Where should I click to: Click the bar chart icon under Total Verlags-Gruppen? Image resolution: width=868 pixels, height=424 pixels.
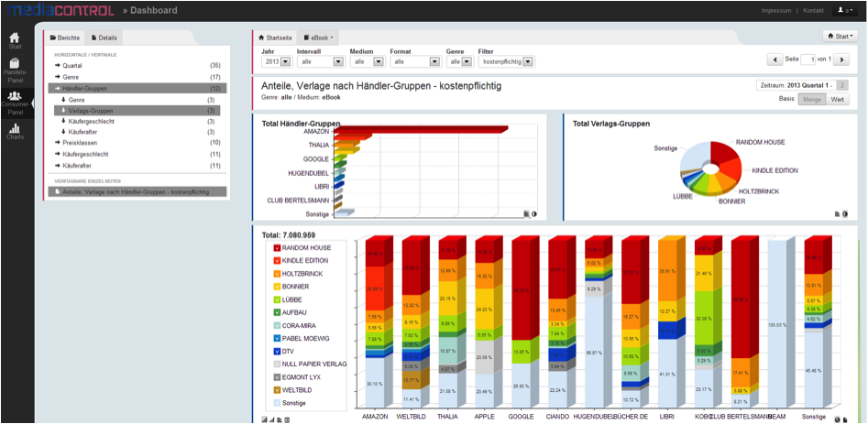pos(838,214)
